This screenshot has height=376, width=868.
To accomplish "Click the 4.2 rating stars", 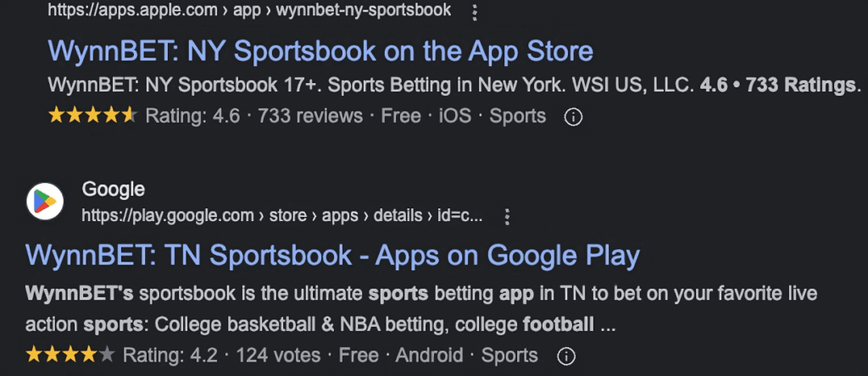I will 70,356.
